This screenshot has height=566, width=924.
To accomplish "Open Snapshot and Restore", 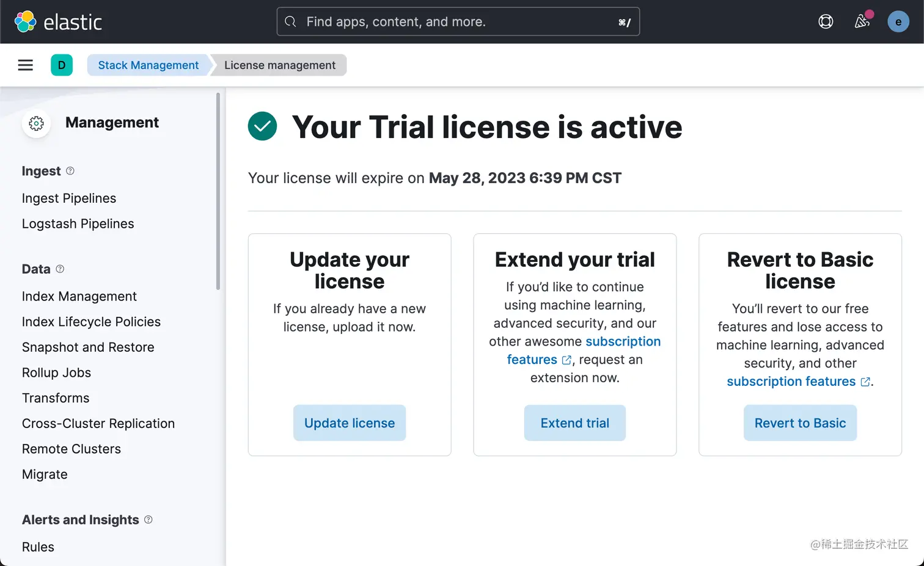I will [88, 347].
